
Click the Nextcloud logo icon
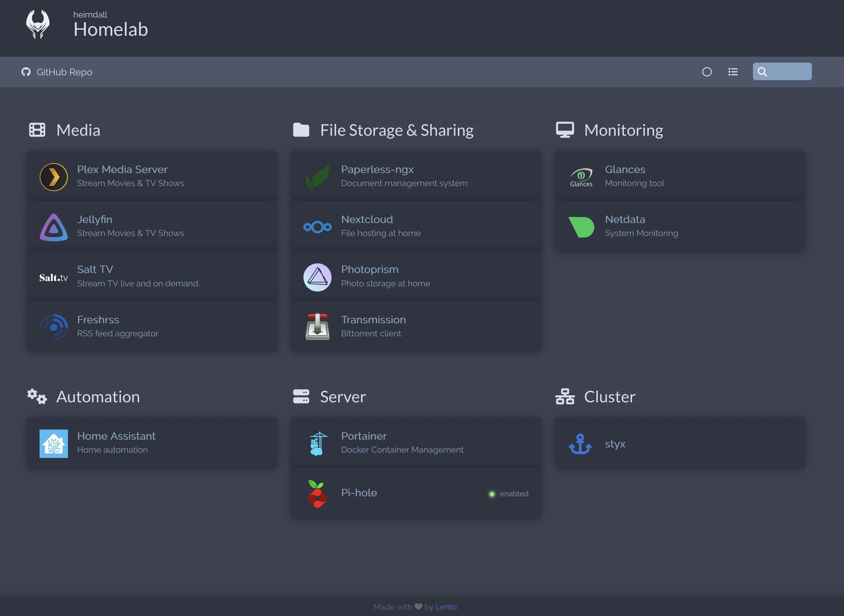point(317,227)
